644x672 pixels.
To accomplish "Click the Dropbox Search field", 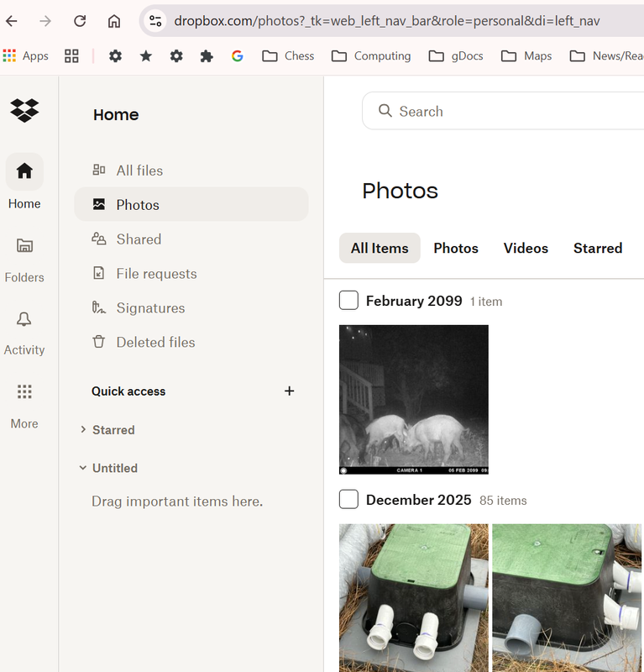I will coord(504,111).
